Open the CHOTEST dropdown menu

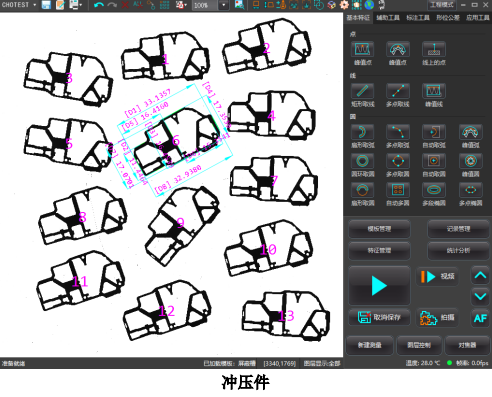[x=19, y=5]
